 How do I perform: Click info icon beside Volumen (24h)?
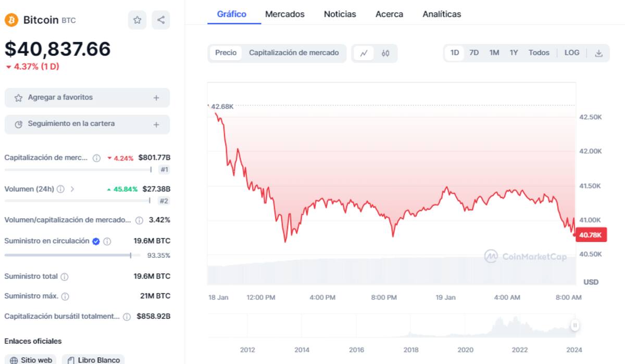[61, 189]
